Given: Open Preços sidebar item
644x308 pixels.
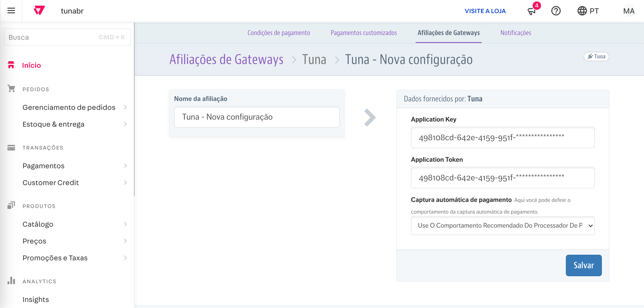Looking at the screenshot, I should click(34, 241).
